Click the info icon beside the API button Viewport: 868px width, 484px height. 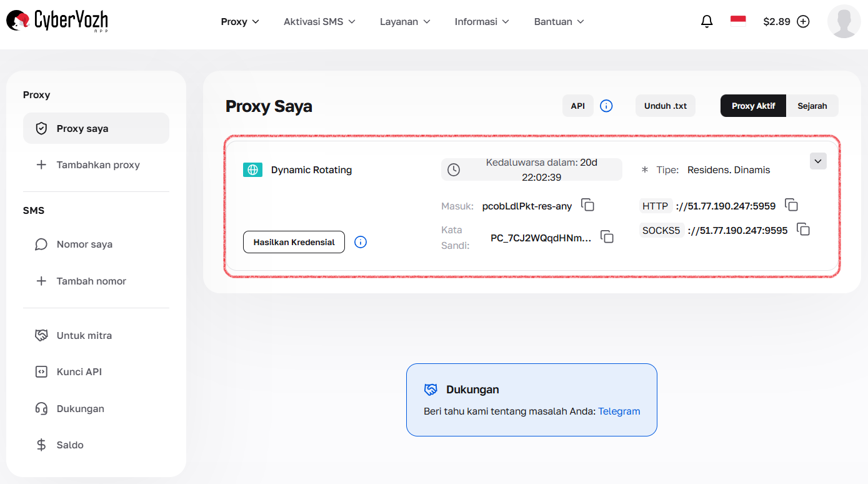point(606,105)
